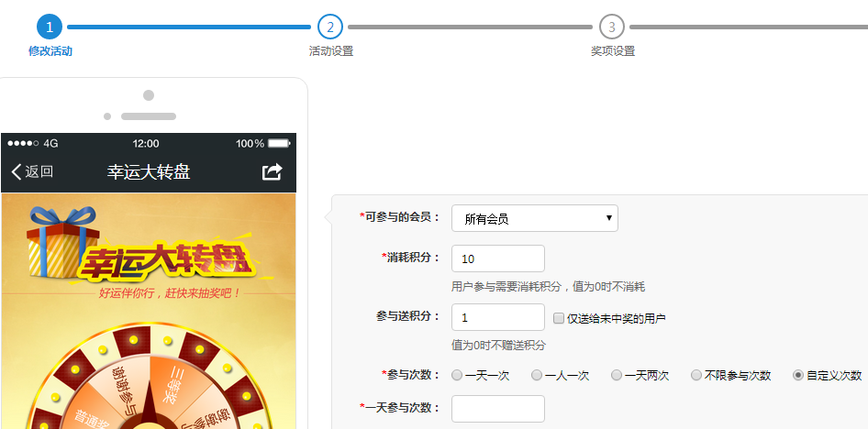868x429 pixels.
Task: Choose the 自定义次数 radio option
Action: [x=798, y=375]
